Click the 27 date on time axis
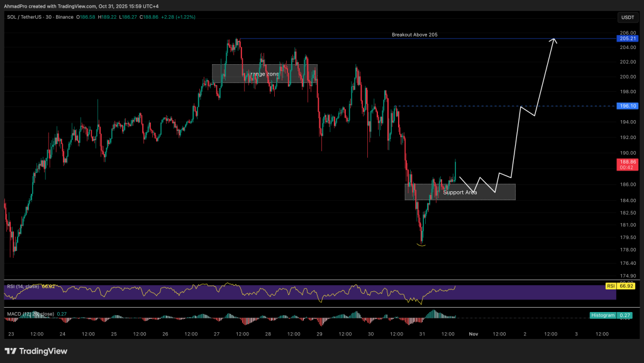 (217, 334)
